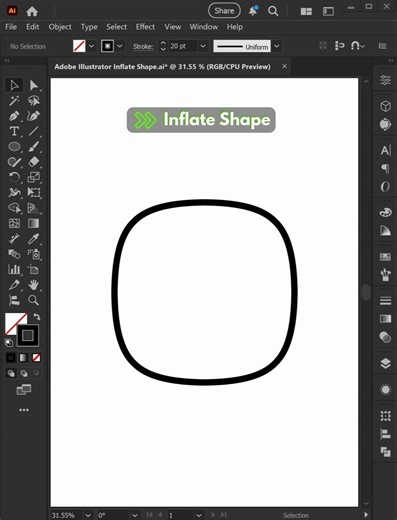Open the Effect menu

[x=145, y=27]
